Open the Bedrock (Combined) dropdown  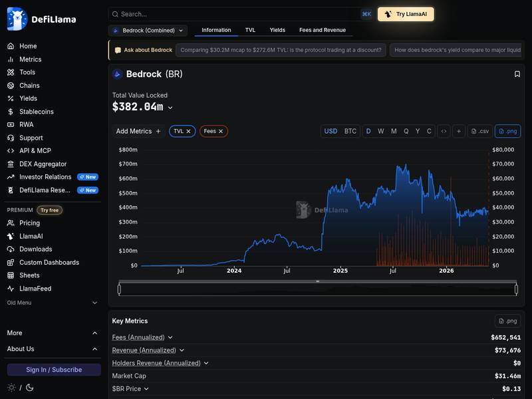(148, 31)
